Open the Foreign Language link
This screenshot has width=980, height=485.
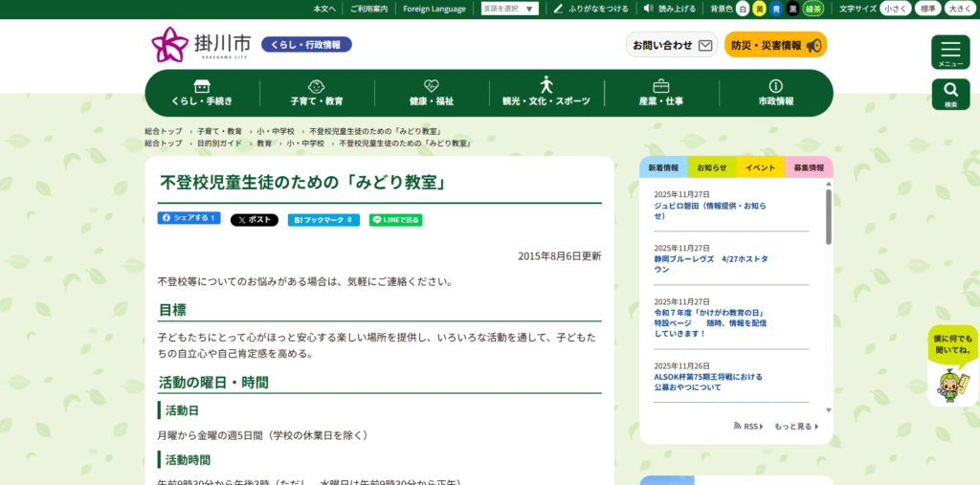[434, 9]
